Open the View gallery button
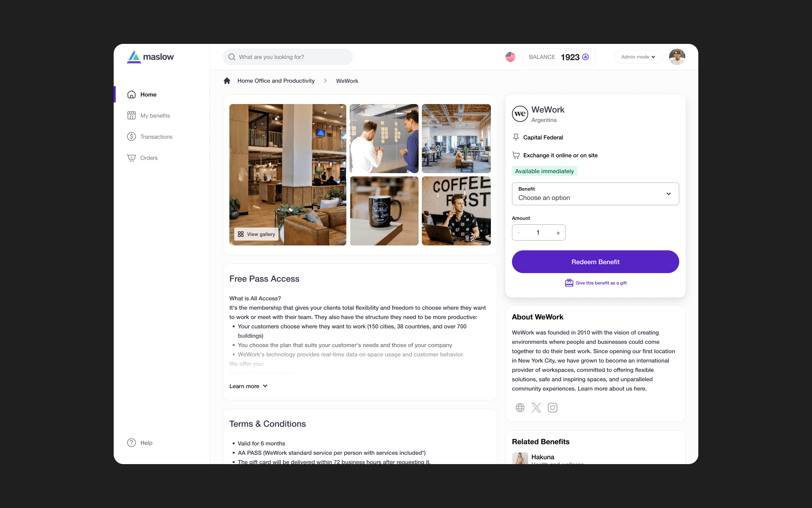 point(257,234)
